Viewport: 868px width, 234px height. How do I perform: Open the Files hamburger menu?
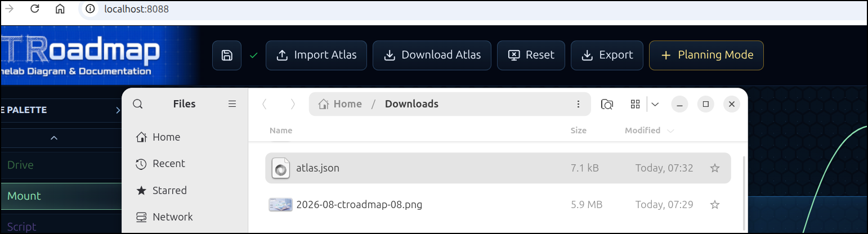tap(232, 104)
